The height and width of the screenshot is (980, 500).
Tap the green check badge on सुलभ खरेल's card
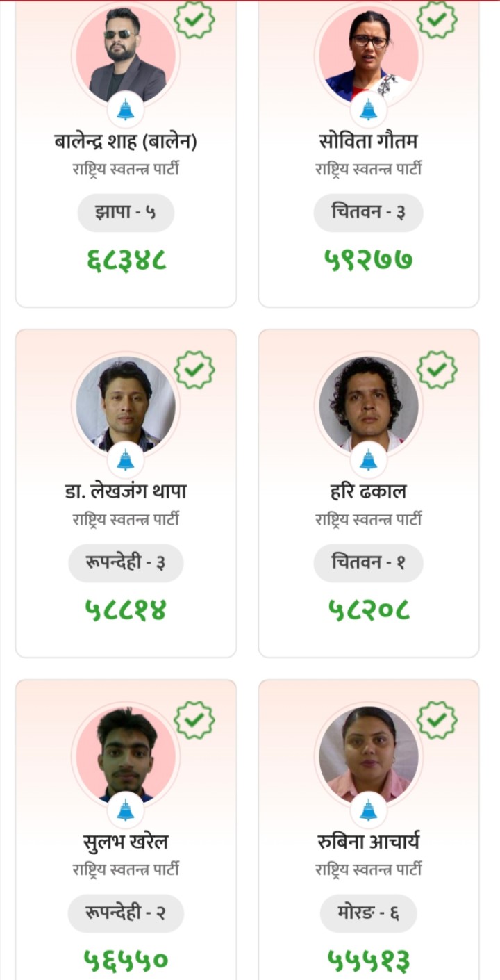tap(194, 720)
